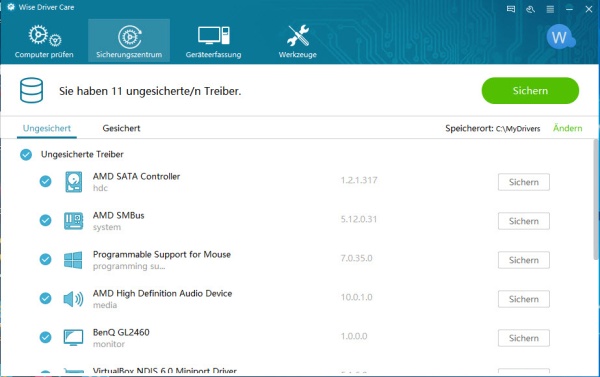Switch to the Gesichert tab
This screenshot has height=377, width=600.
121,129
